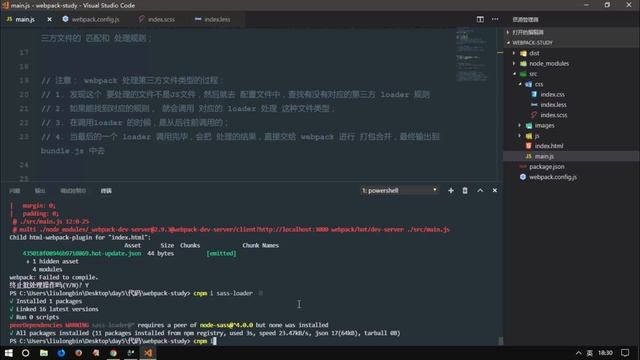The height and width of the screenshot is (360, 640).
Task: Close the main.js editor tab
Action: (x=49, y=19)
